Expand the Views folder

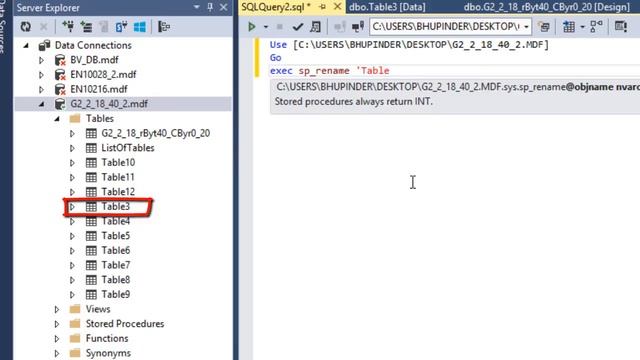coord(57,309)
